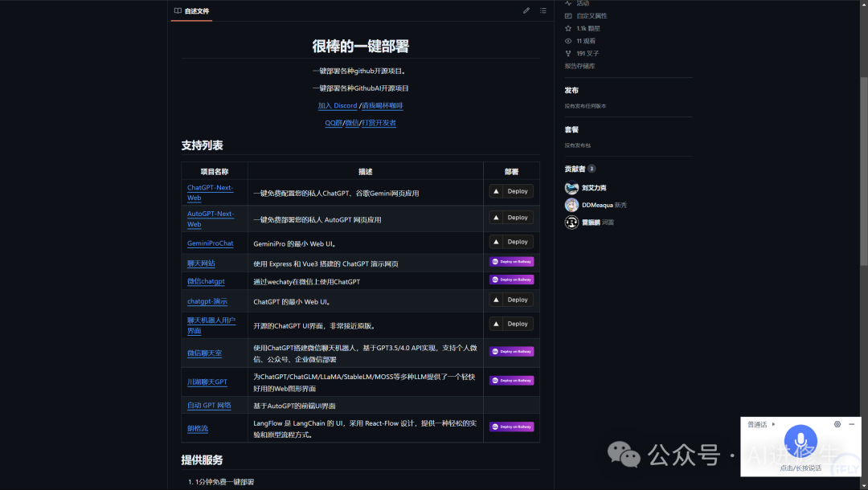The image size is (868, 490).
Task: Open the 聊天网站 project link
Action: (x=201, y=263)
